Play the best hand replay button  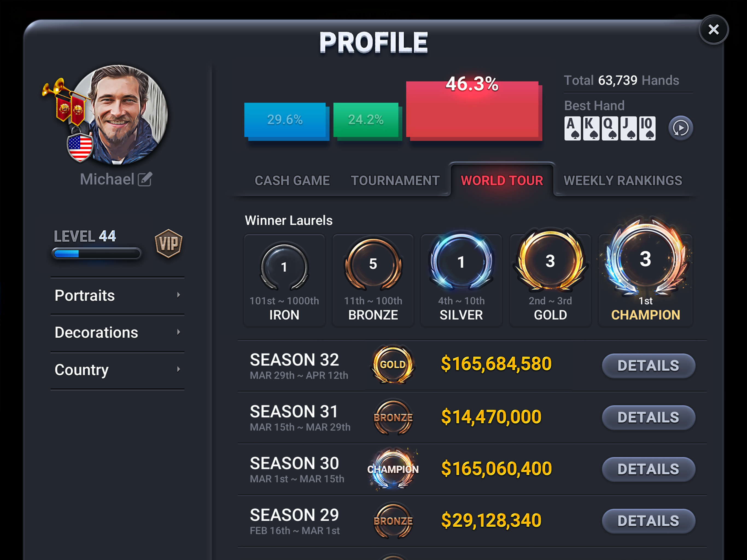coord(681,128)
